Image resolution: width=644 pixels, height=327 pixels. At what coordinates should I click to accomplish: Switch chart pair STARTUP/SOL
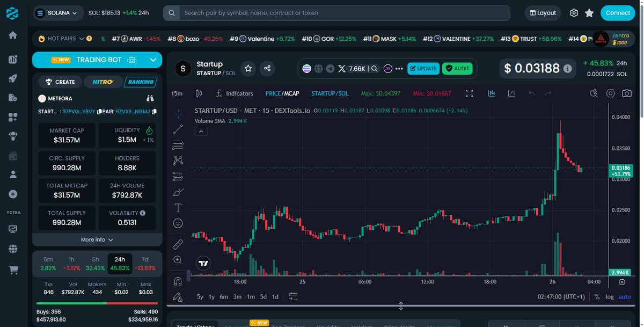pyautogui.click(x=330, y=93)
